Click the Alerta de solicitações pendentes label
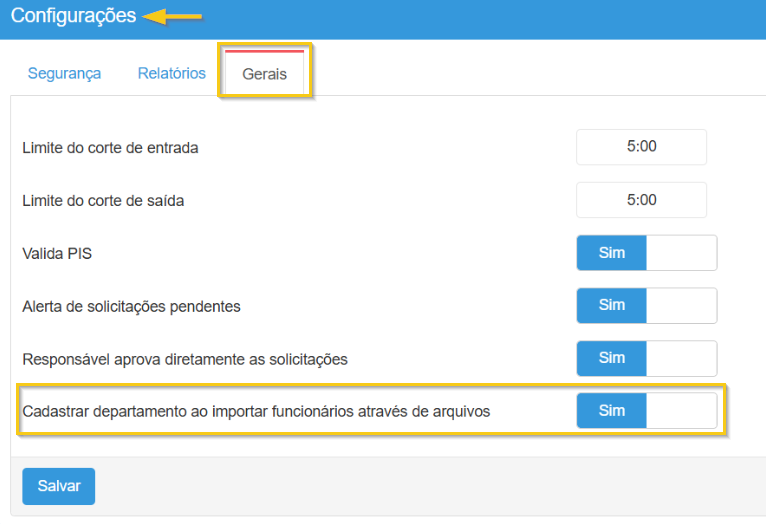The image size is (766, 524). [x=131, y=306]
